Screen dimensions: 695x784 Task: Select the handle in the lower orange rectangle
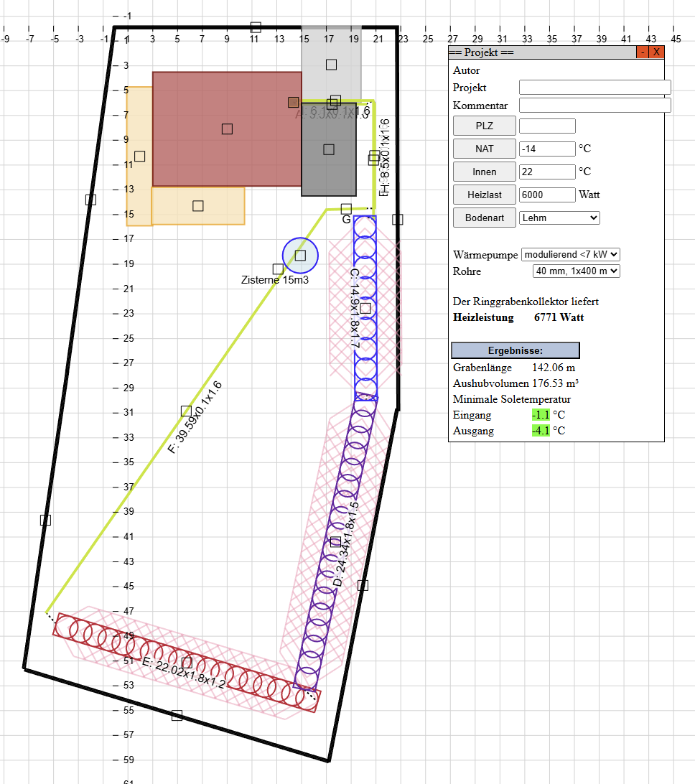pos(198,206)
